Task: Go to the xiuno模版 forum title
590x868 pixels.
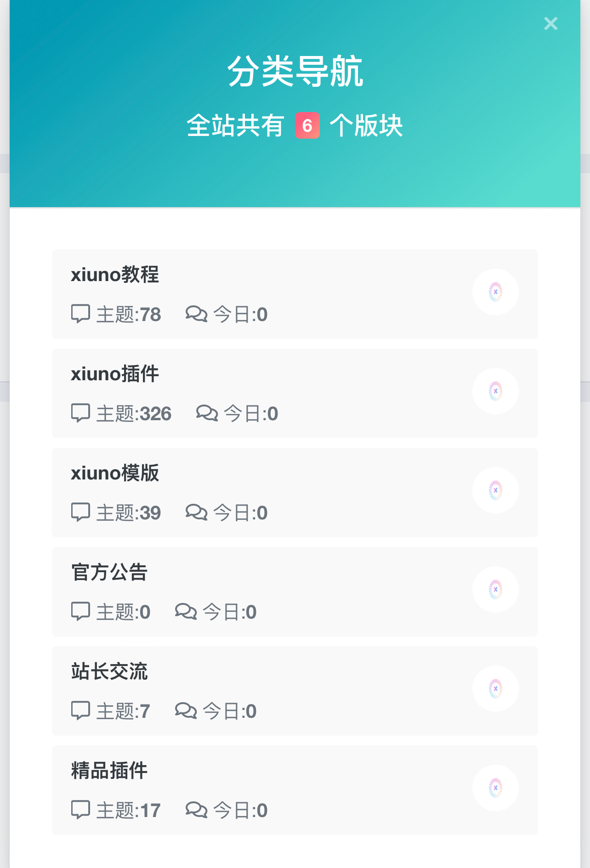Action: (115, 473)
